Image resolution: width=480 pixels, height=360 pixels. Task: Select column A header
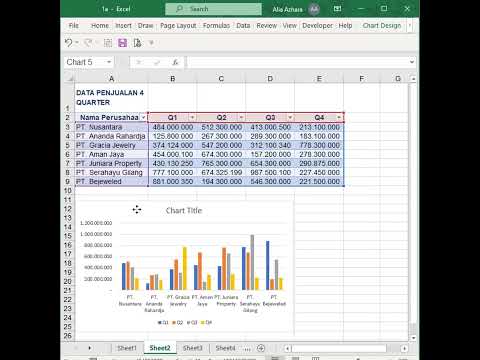tap(111, 79)
